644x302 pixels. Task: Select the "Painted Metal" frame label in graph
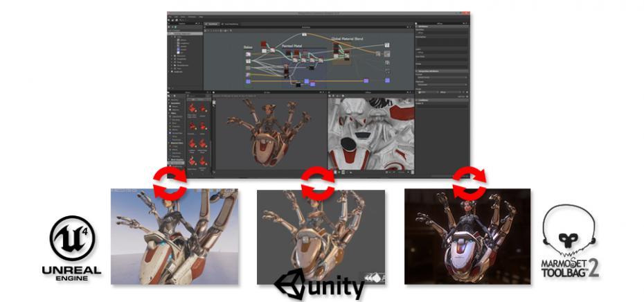(292, 46)
